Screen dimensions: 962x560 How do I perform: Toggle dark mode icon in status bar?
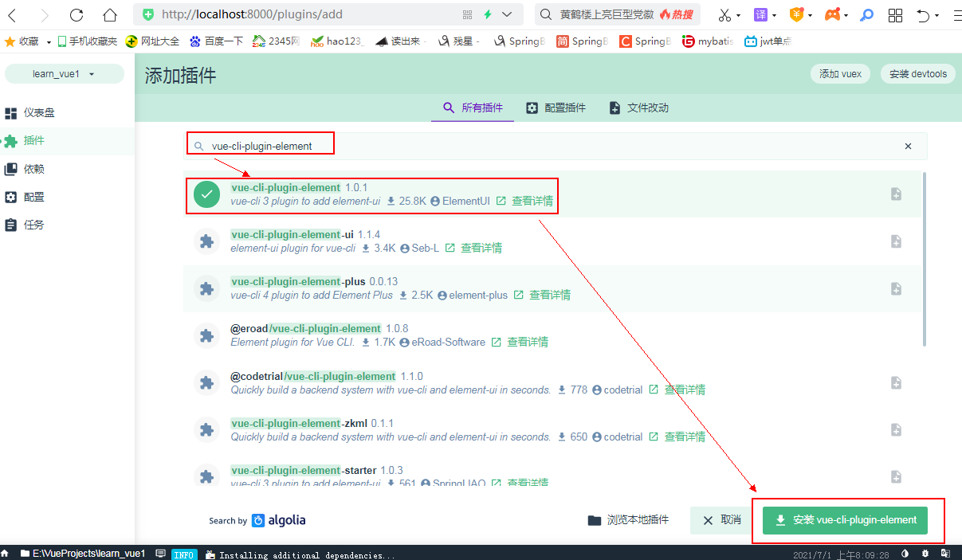click(x=905, y=554)
